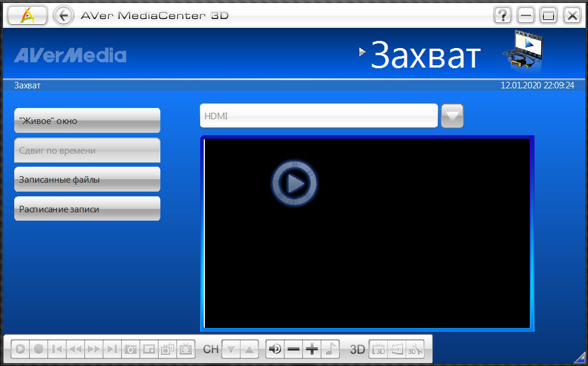
Task: Fast forward using the double-right-arrow button
Action: click(94, 349)
